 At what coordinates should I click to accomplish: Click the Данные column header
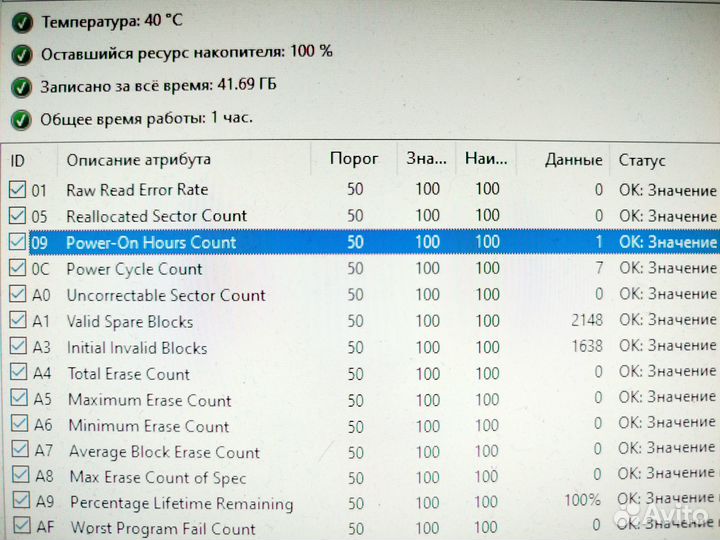pyautogui.click(x=573, y=160)
